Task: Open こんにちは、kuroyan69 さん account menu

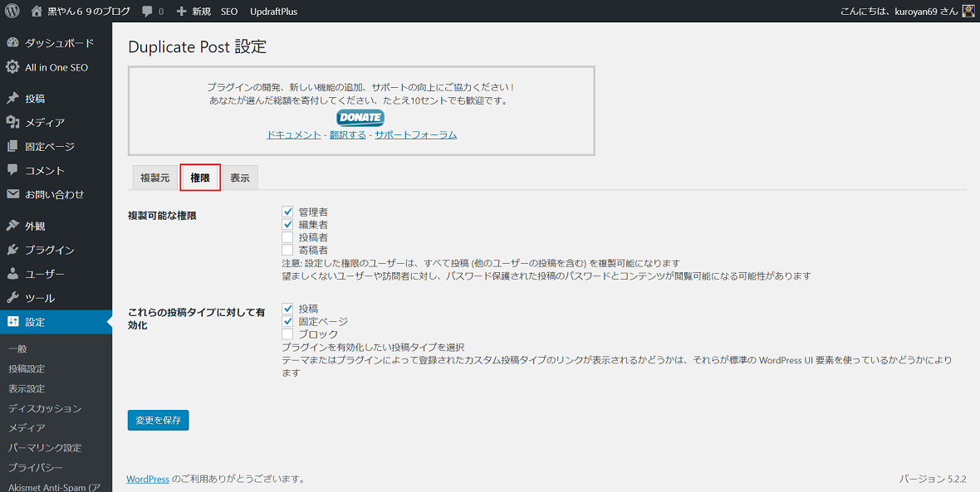Action: [909, 12]
